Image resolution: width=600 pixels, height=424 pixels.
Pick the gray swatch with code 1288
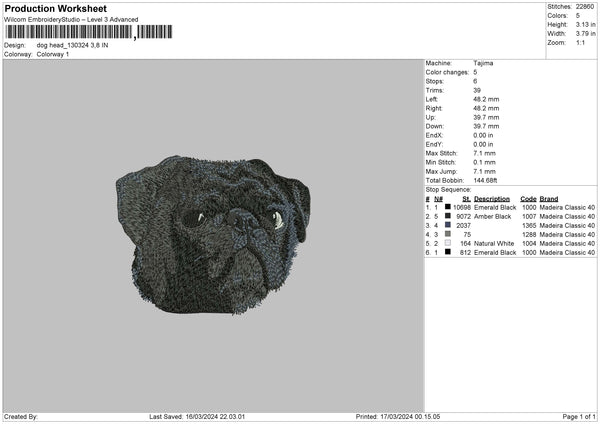pos(447,234)
